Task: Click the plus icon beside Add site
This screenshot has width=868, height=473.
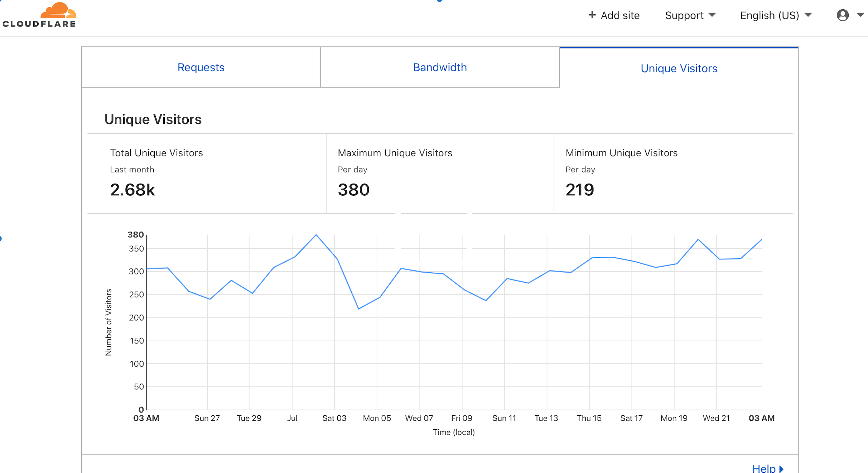Action: [592, 15]
